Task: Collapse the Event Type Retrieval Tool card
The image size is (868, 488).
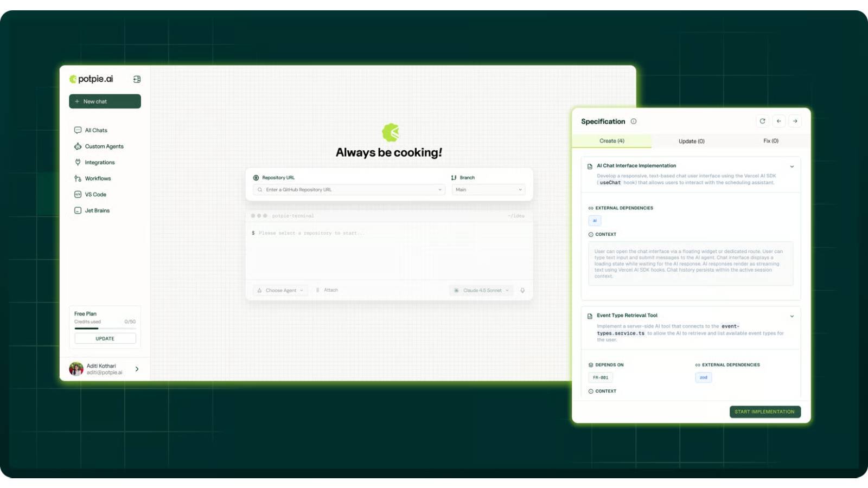Action: click(792, 316)
